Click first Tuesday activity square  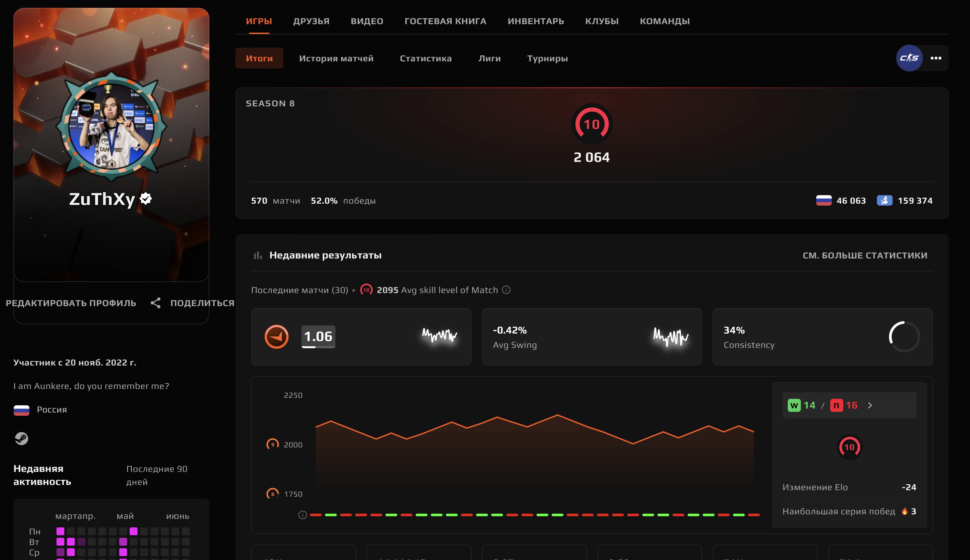60,541
